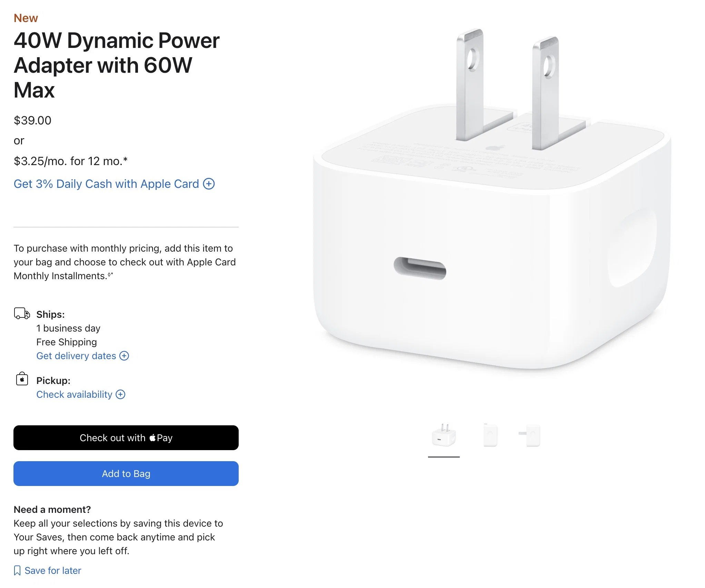This screenshot has height=588, width=705.
Task: Click the plus icon next to Check availability
Action: pyautogui.click(x=120, y=394)
